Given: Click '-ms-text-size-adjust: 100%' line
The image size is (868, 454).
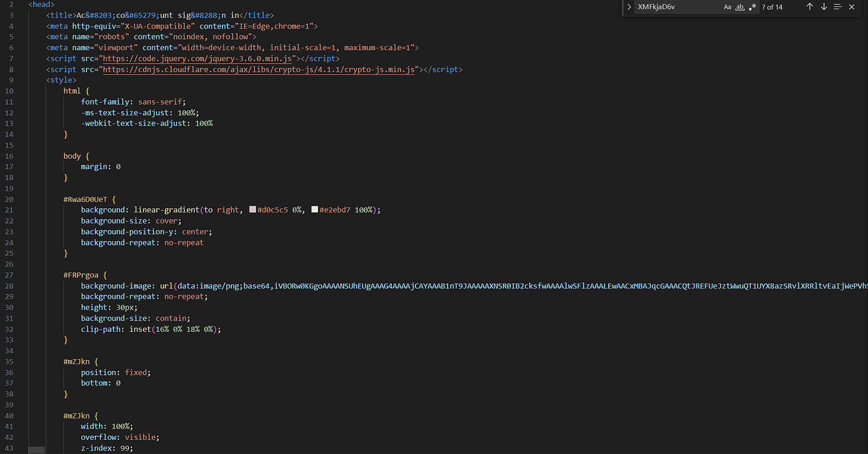Looking at the screenshot, I should pyautogui.click(x=139, y=113).
